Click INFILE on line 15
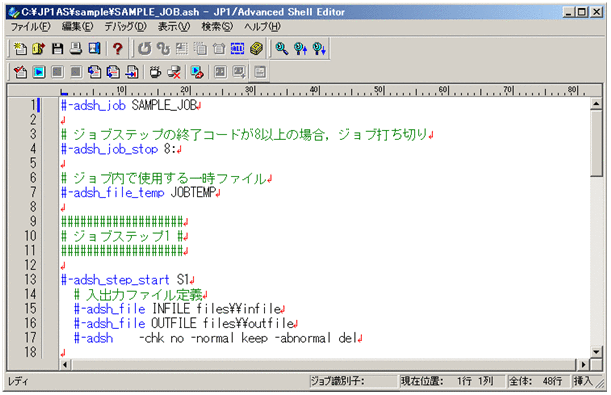This screenshot has height=395, width=611. pos(171,309)
